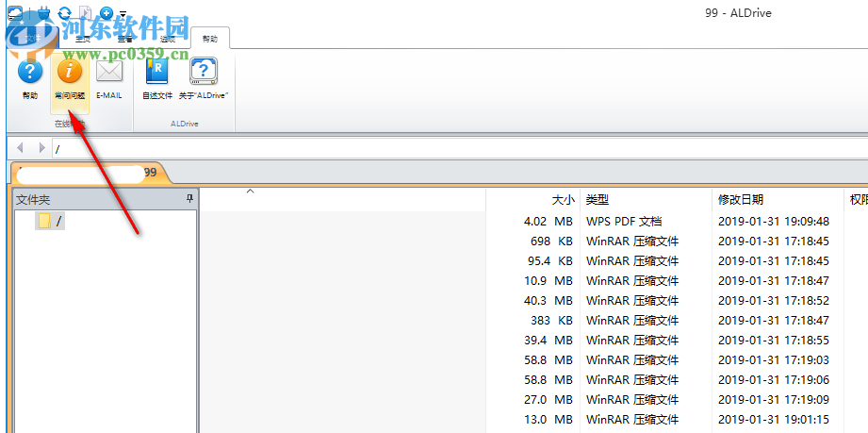Switch to the 选项 ribbon tab

click(167, 39)
